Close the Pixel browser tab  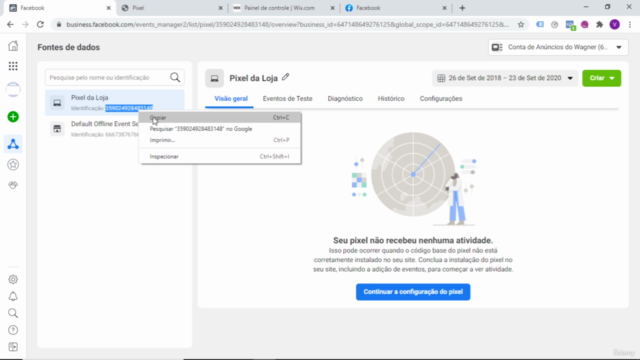tap(220, 8)
